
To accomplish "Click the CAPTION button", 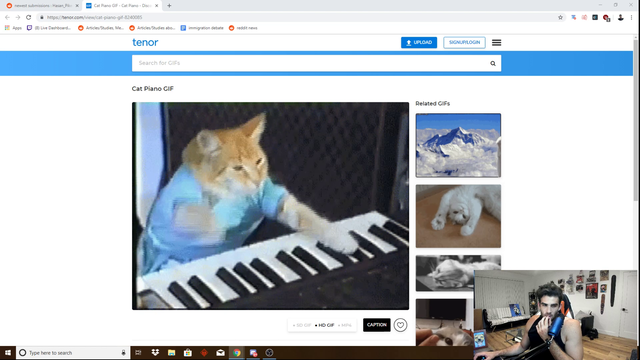I will coord(376,325).
